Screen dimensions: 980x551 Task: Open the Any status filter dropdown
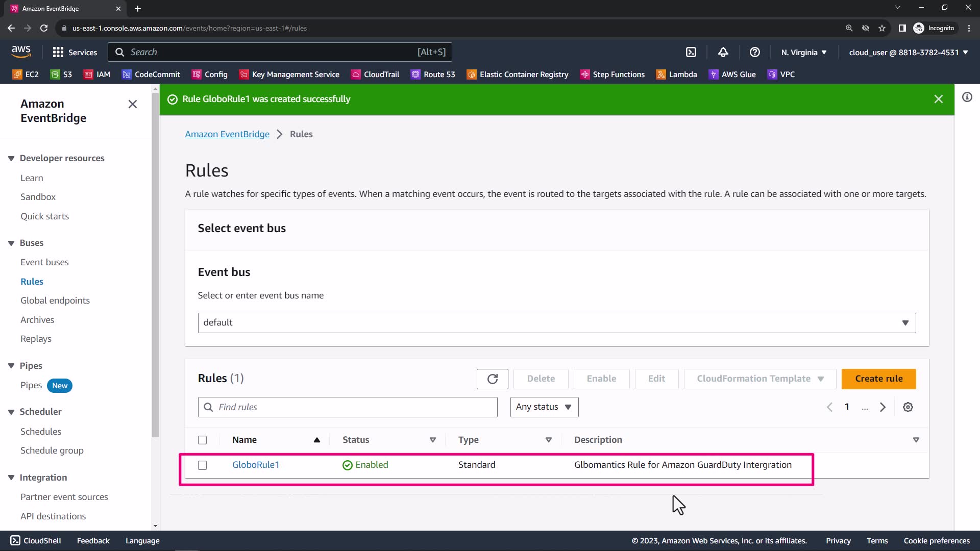[544, 407]
